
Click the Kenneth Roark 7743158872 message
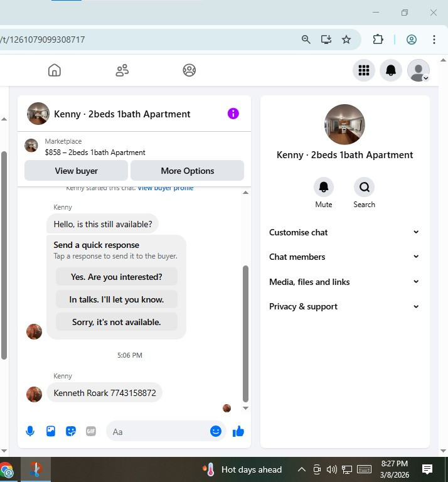[105, 392]
